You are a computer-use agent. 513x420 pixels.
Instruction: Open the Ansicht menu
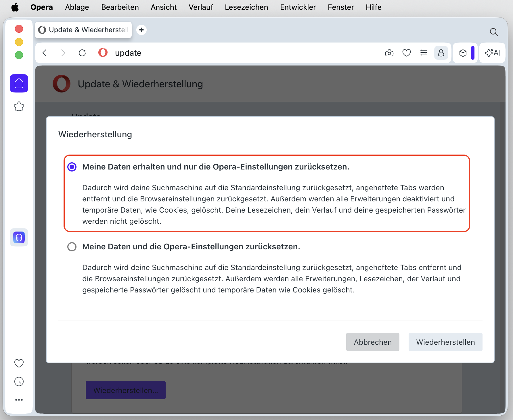[164, 7]
